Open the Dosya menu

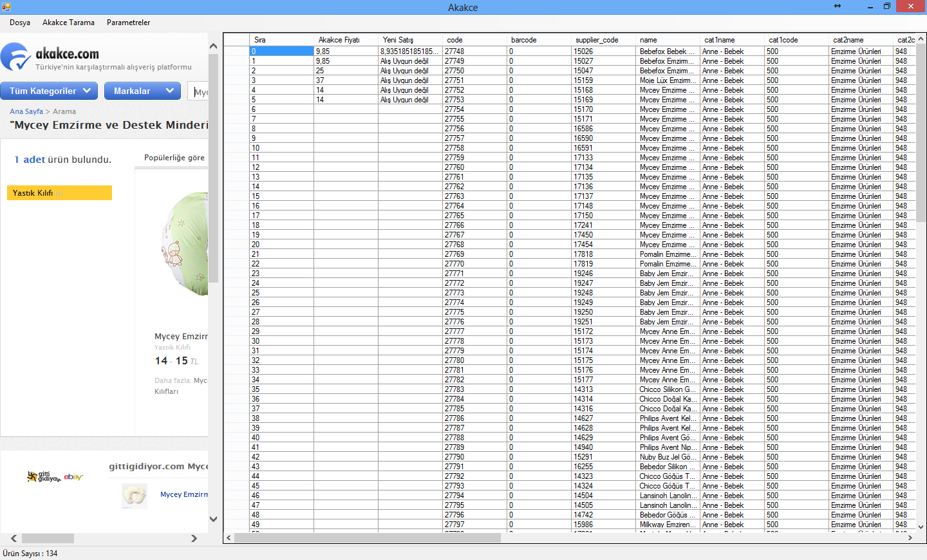[20, 23]
